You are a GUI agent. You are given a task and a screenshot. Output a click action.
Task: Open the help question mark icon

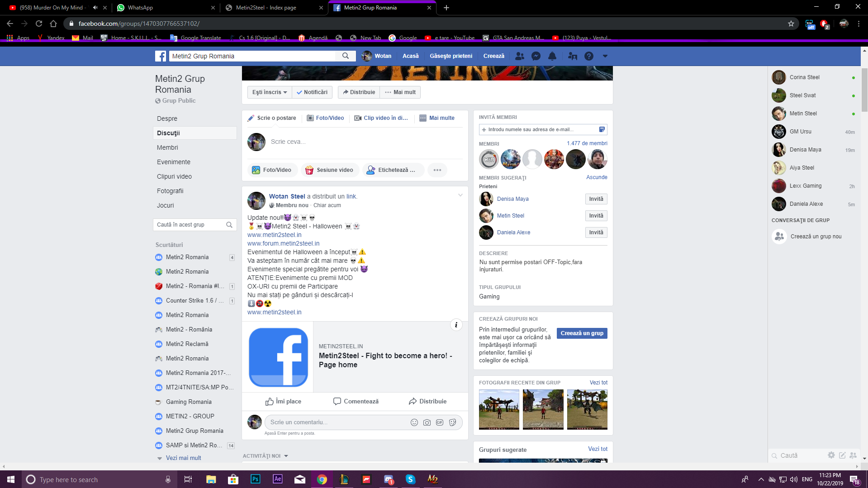pos(589,56)
